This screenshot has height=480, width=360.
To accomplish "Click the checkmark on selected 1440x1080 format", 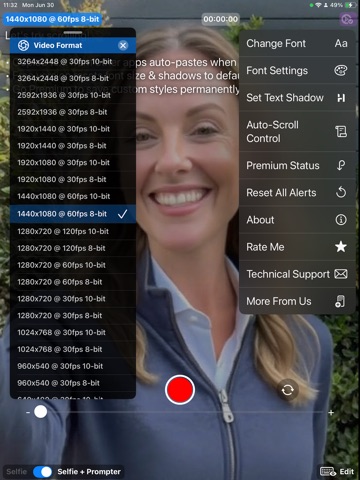I will pyautogui.click(x=122, y=214).
